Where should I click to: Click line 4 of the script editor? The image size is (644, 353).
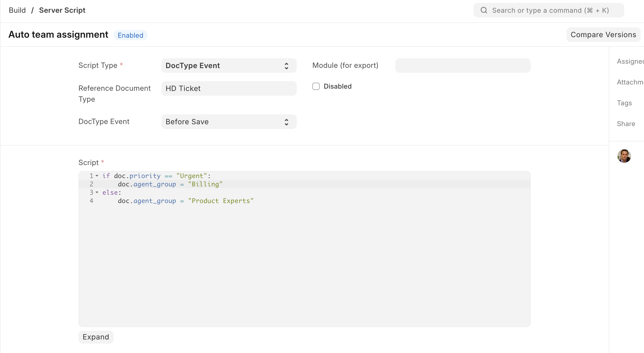186,201
